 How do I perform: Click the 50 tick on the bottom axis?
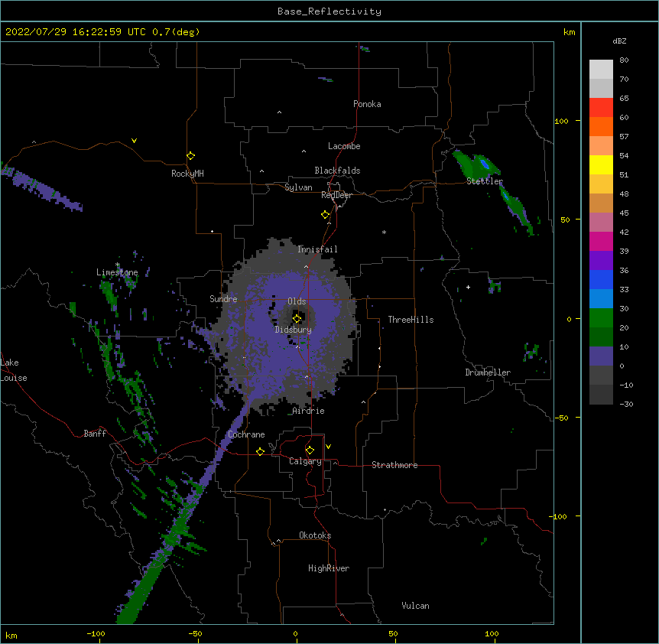(393, 633)
